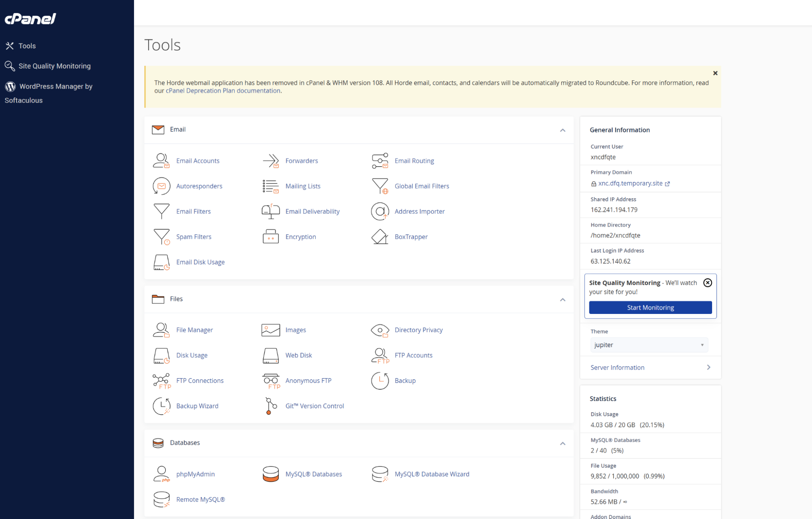Click the Spam Filters icon
The image size is (812, 519).
[161, 237]
